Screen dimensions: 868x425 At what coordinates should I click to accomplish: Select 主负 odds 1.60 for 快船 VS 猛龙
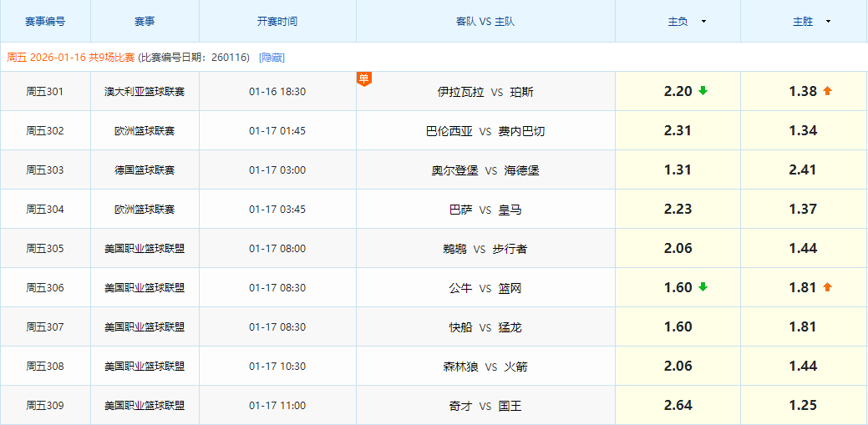tap(678, 327)
